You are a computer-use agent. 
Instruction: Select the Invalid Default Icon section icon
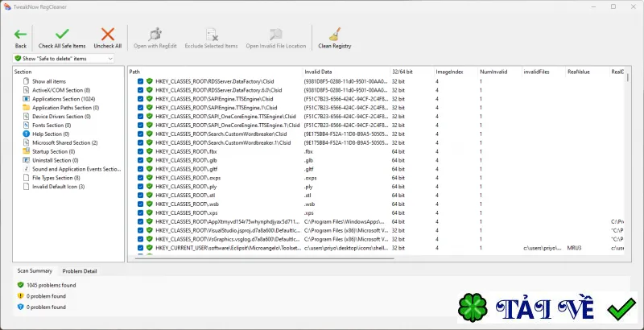tap(27, 187)
